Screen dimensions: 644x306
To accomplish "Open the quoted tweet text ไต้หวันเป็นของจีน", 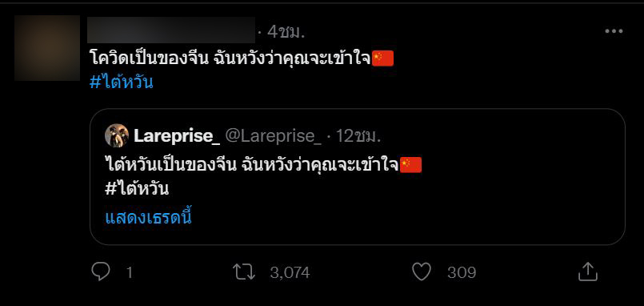I will click(x=170, y=165).
